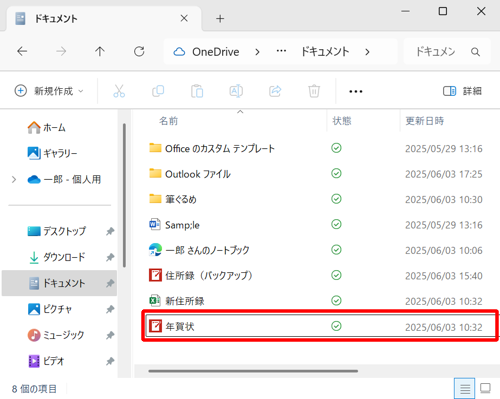This screenshot has height=399, width=500.
Task: Select 一郎 さんのノートブック file
Action: coord(207,250)
